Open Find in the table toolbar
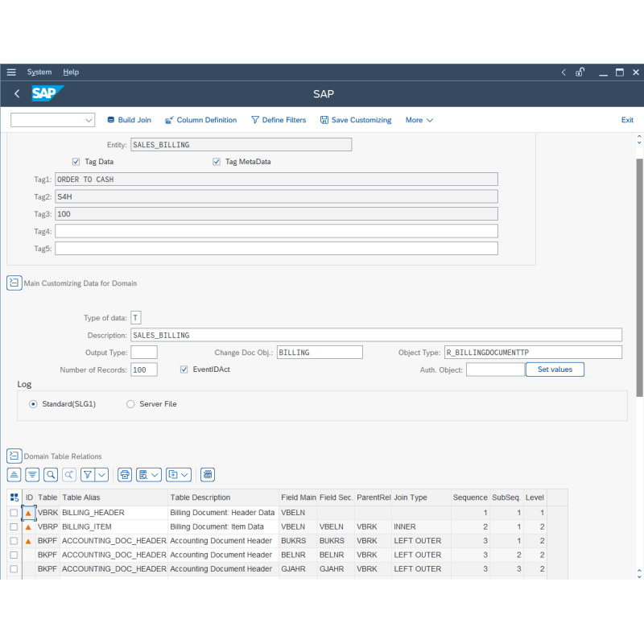The height and width of the screenshot is (644, 644). coord(51,475)
